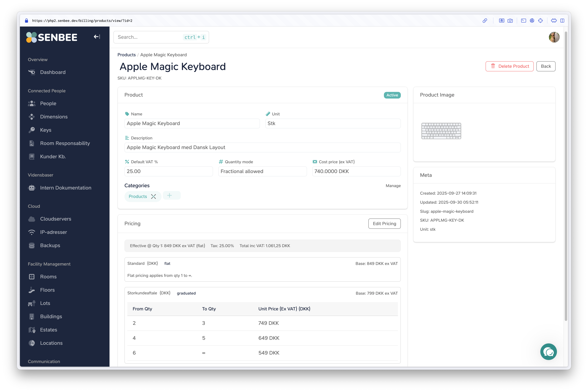Click the Backups database icon
This screenshot has width=588, height=392.
click(x=32, y=245)
